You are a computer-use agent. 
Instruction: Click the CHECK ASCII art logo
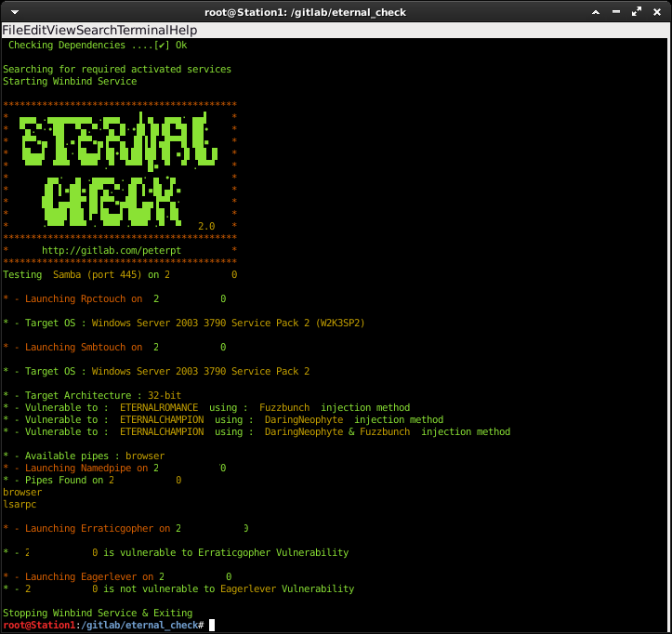pos(112,202)
